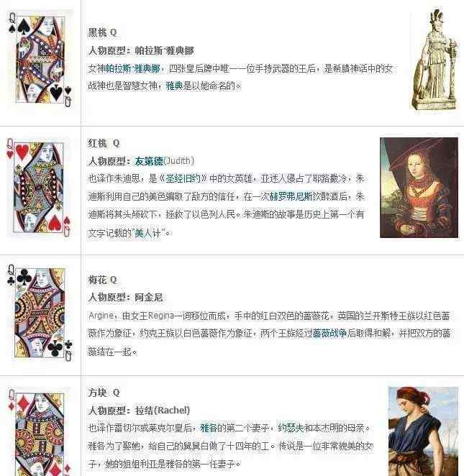Select the 方块 Q heading text
The width and height of the screenshot is (464, 476).
click(x=104, y=393)
